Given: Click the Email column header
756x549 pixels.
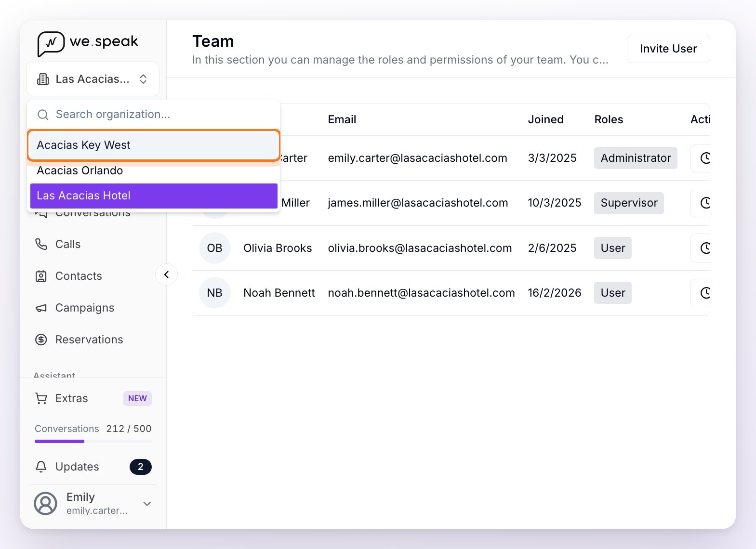Looking at the screenshot, I should [342, 119].
